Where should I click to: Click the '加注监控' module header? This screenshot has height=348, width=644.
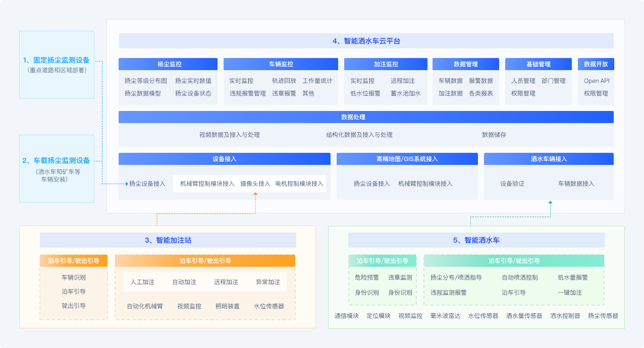coord(386,64)
